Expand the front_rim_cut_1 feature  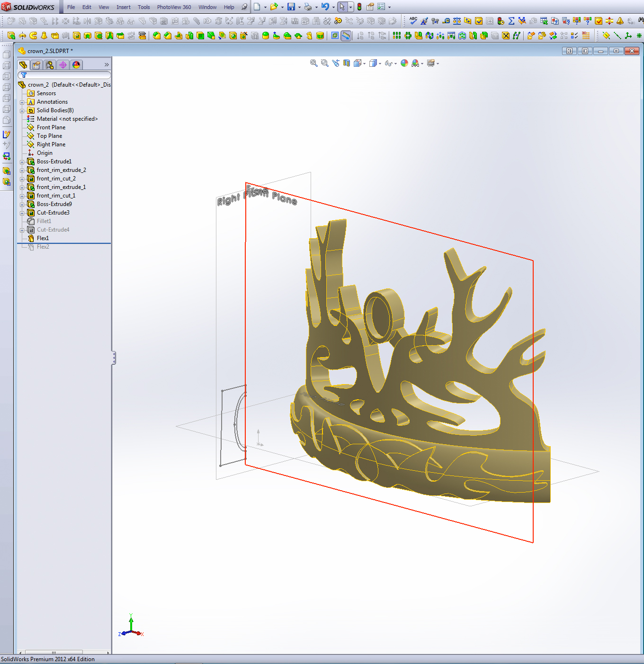[x=22, y=196]
